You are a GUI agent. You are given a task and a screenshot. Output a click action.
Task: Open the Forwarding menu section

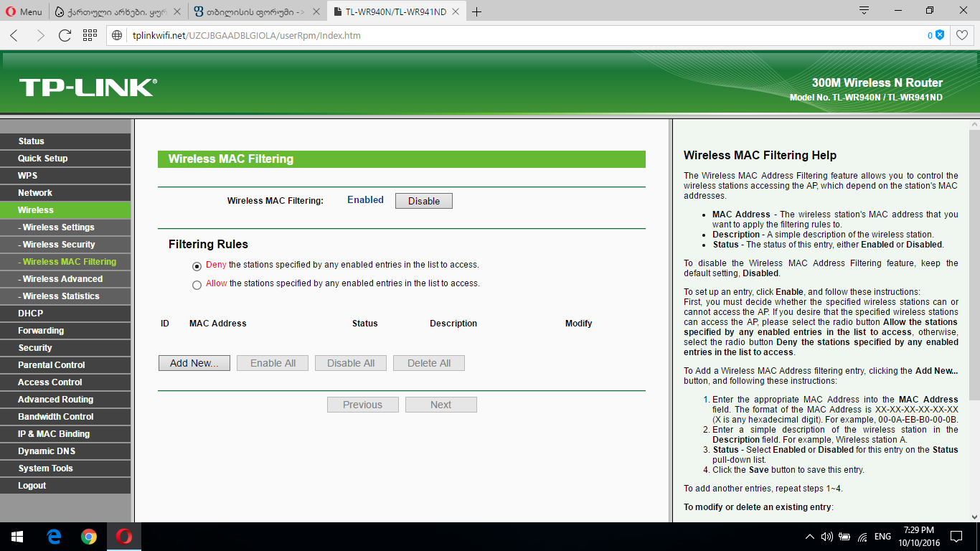coord(65,331)
